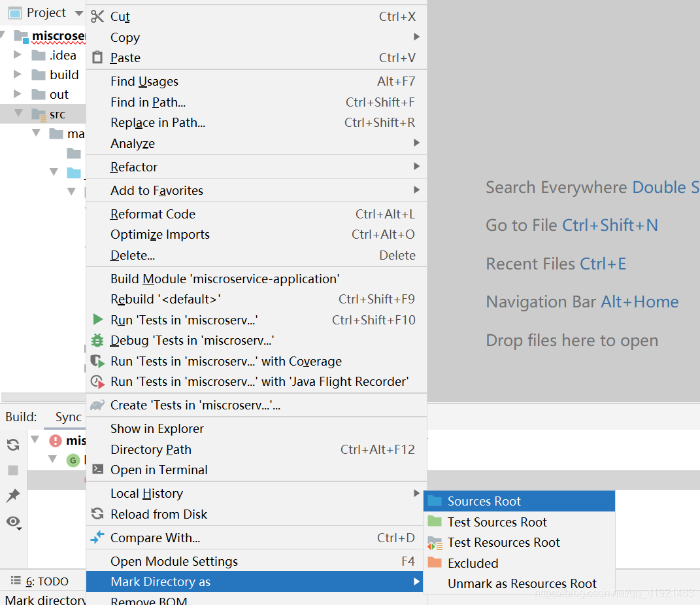Click the Build panel stop square icon

(x=13, y=470)
